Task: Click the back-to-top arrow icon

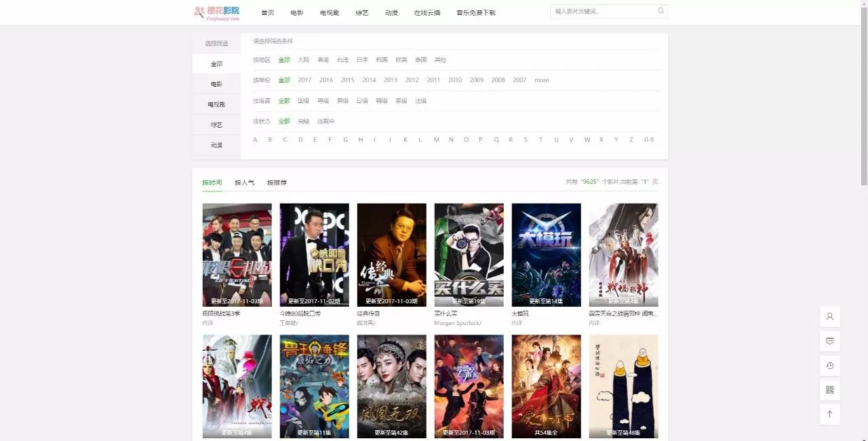Action: pyautogui.click(x=829, y=414)
